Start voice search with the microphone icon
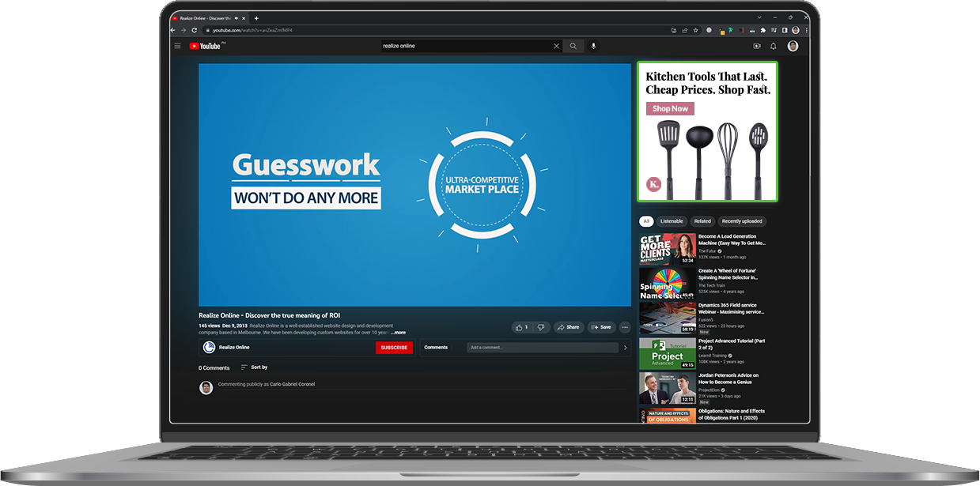The height and width of the screenshot is (486, 980). pyautogui.click(x=593, y=46)
